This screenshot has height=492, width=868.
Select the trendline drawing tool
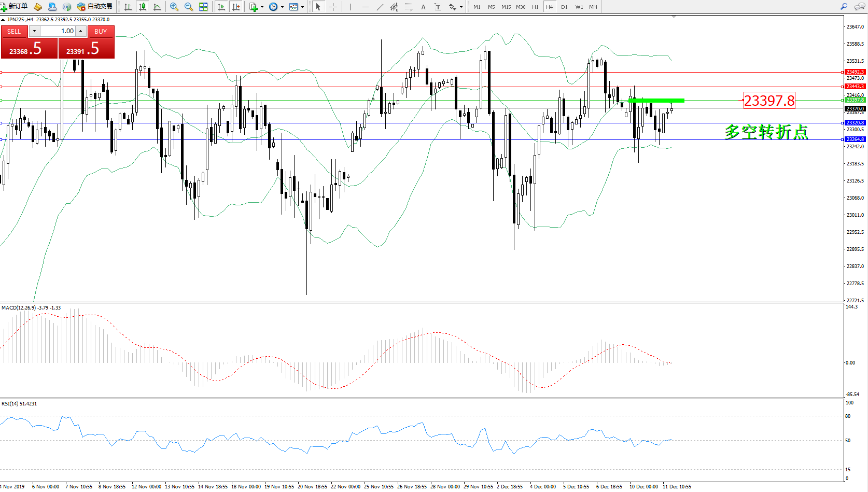pyautogui.click(x=380, y=7)
